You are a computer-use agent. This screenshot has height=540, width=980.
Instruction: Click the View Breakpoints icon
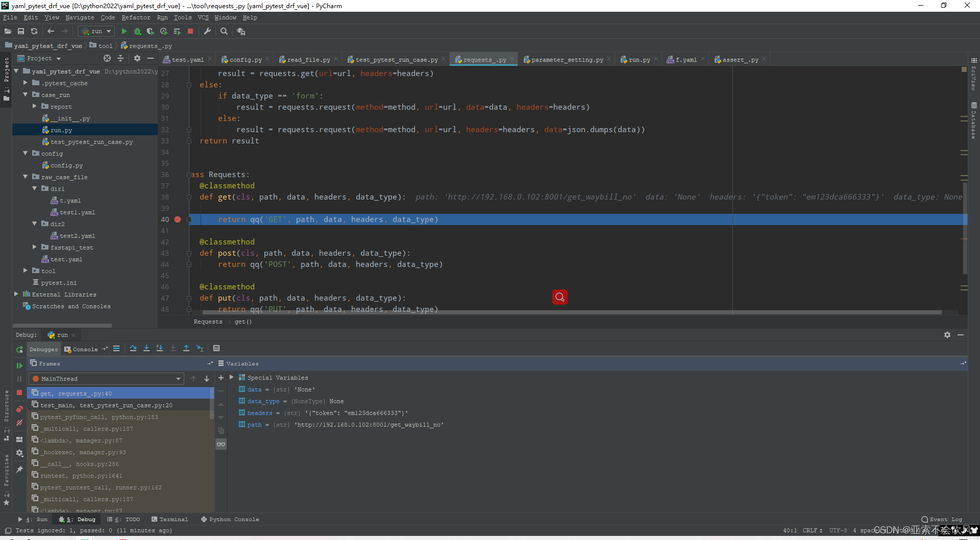point(19,409)
